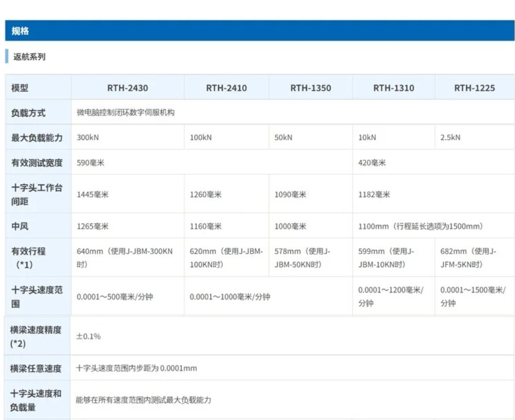
Task: Select the 1090毫米 value
Action: pos(290,195)
